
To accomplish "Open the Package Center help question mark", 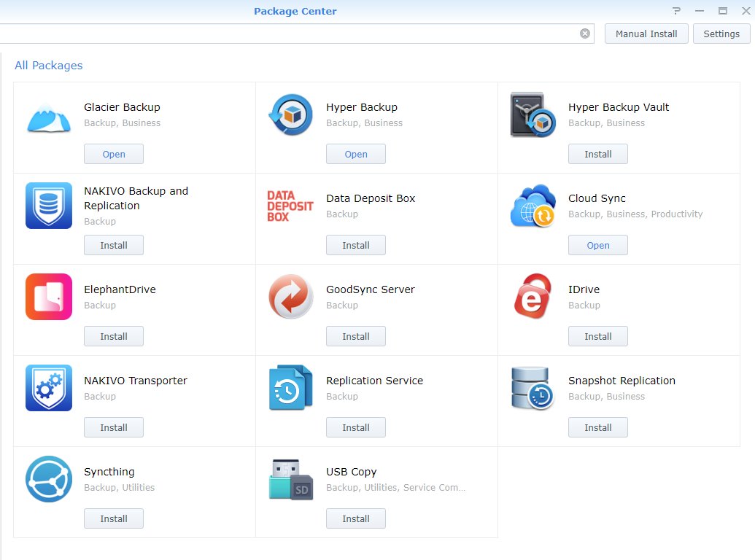I will (x=676, y=11).
